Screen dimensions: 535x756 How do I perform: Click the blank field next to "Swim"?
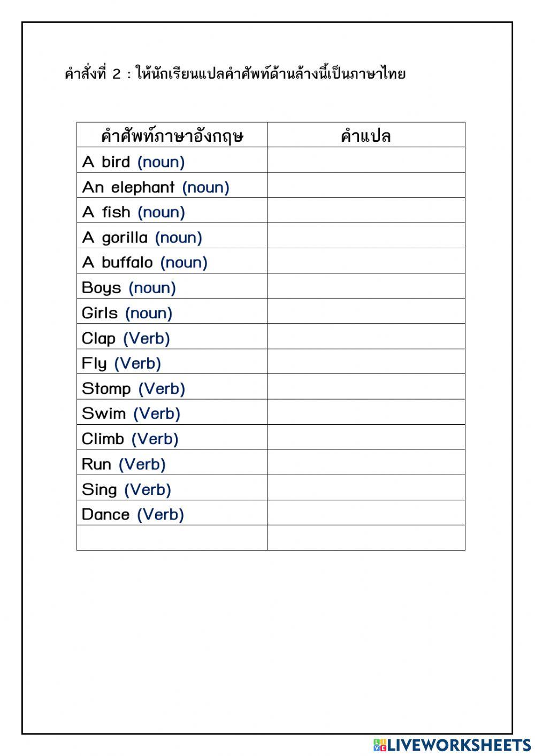click(366, 412)
